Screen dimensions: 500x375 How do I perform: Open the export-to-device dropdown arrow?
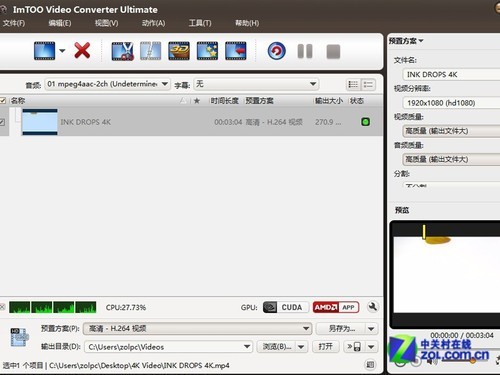(371, 347)
